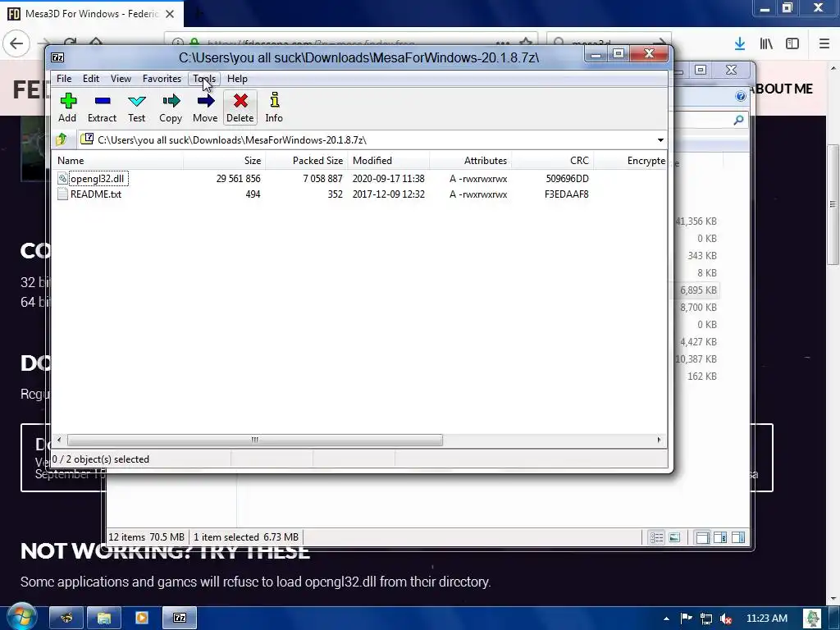This screenshot has width=840, height=630.
Task: Toggle Firefox sidebar icon
Action: [x=792, y=43]
